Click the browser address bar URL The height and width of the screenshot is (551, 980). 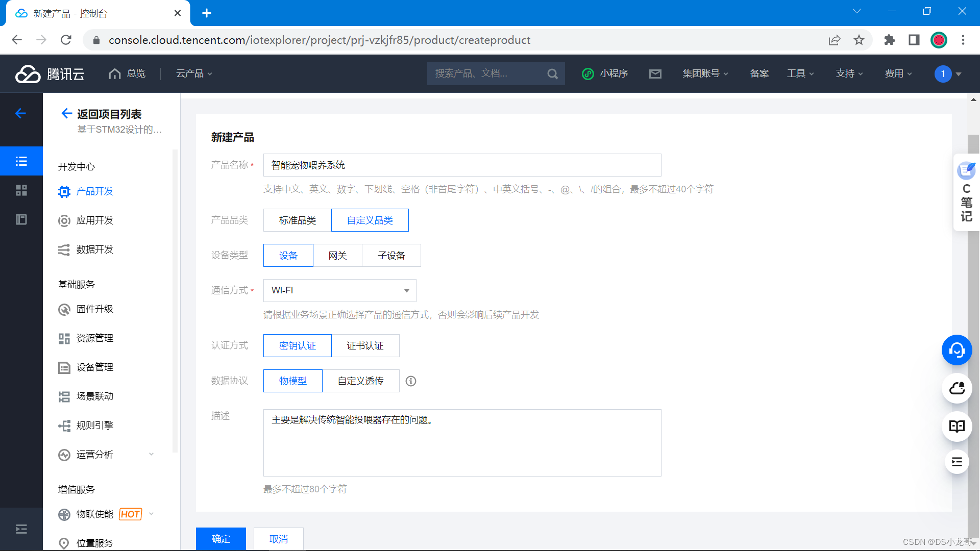click(x=320, y=40)
